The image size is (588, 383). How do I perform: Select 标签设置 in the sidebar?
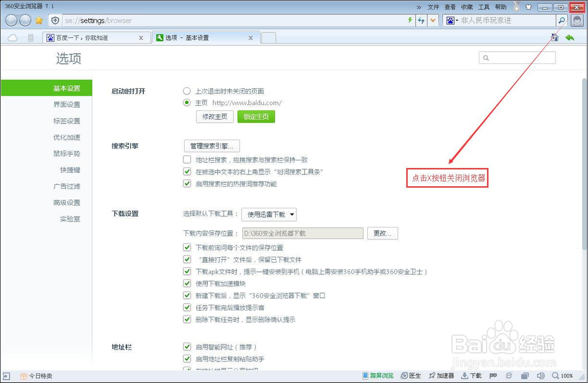click(66, 120)
